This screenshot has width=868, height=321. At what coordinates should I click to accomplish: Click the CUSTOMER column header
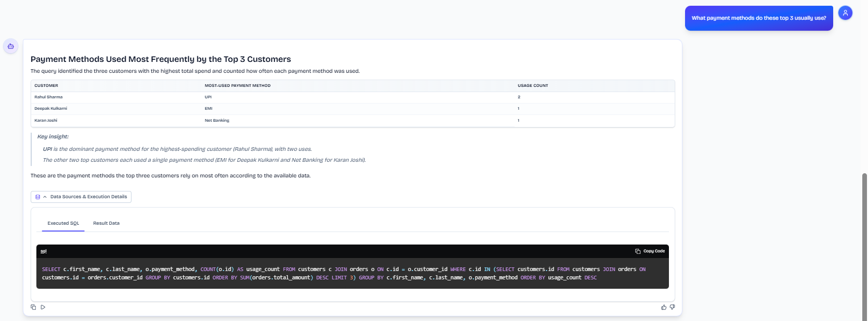[46, 86]
